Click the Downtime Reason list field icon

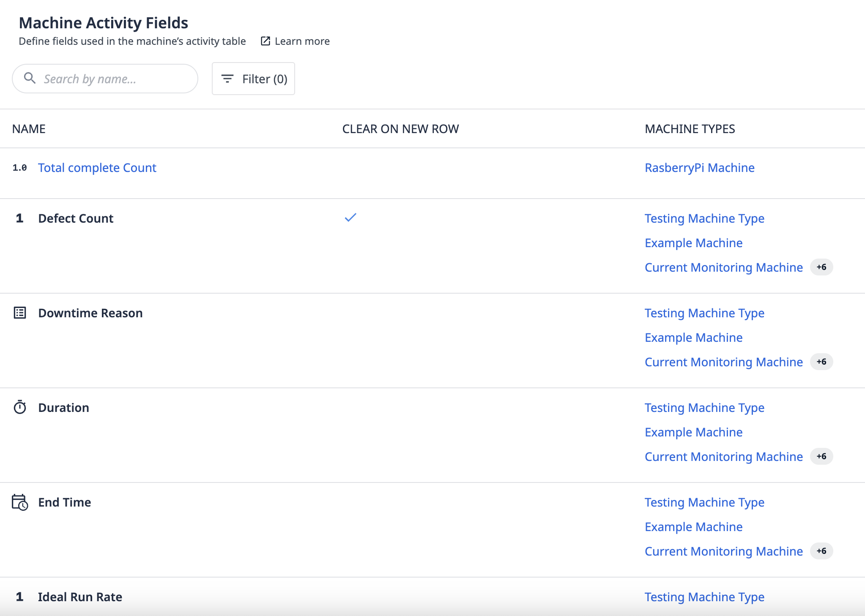pyautogui.click(x=20, y=313)
